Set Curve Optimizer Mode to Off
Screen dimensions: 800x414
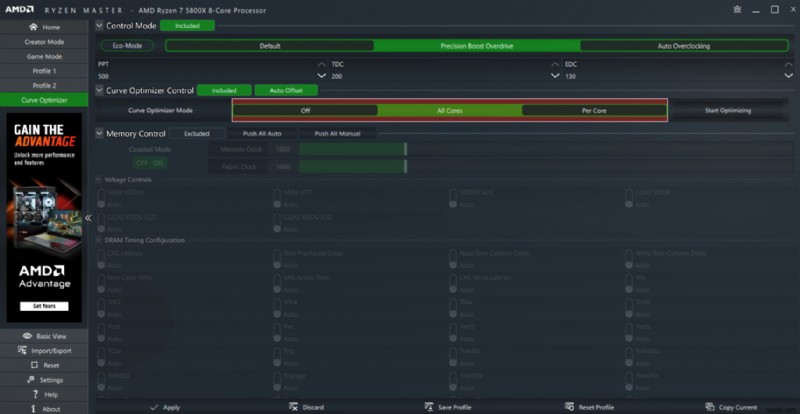click(305, 110)
